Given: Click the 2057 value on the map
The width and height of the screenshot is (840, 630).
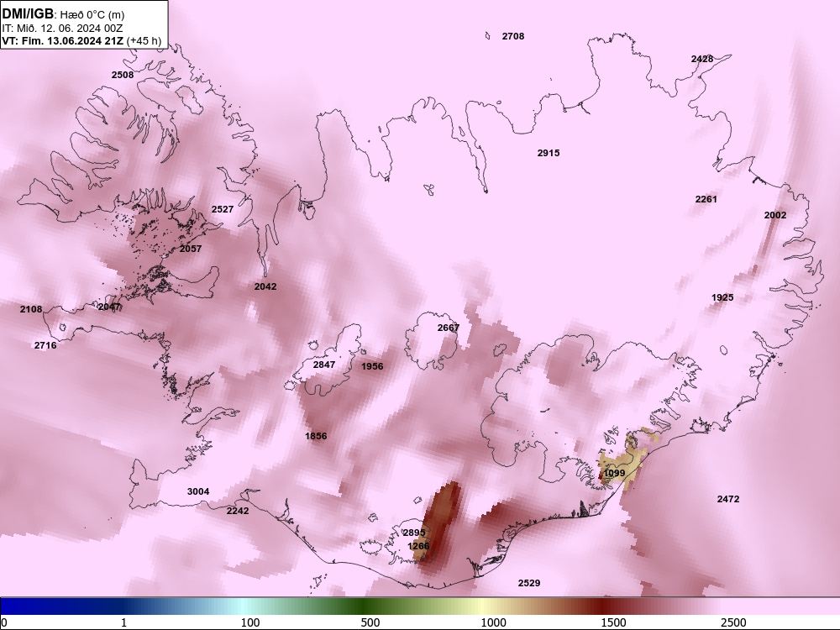Looking at the screenshot, I should pyautogui.click(x=191, y=249).
